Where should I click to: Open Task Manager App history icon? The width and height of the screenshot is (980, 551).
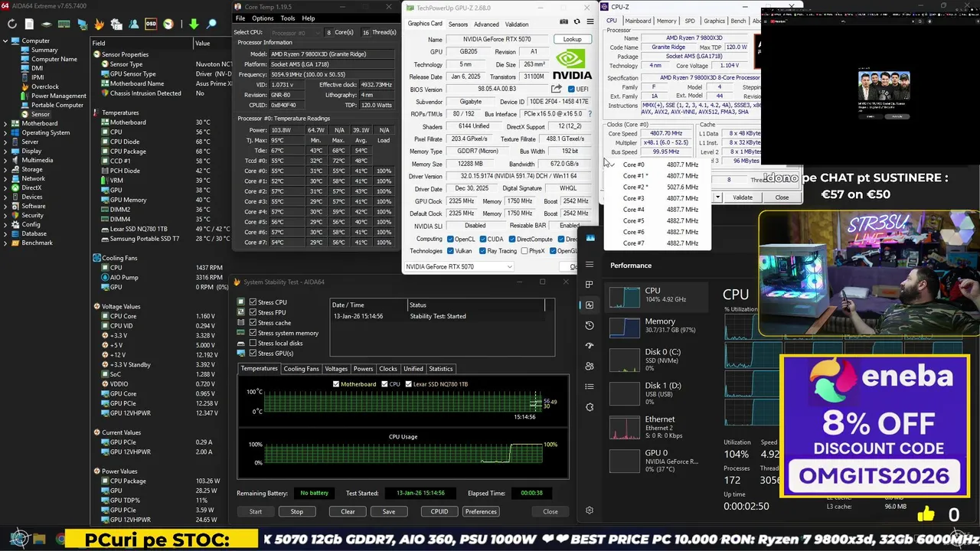[x=590, y=325]
